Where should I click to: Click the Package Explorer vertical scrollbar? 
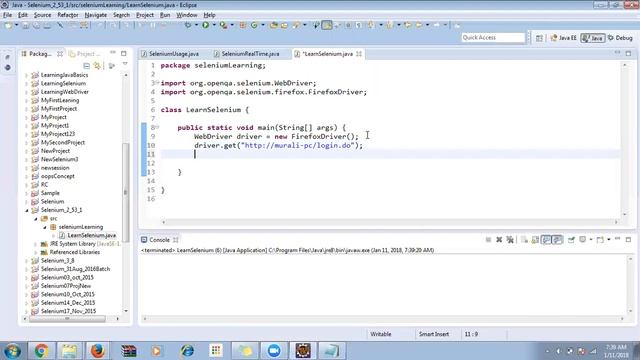click(x=125, y=192)
